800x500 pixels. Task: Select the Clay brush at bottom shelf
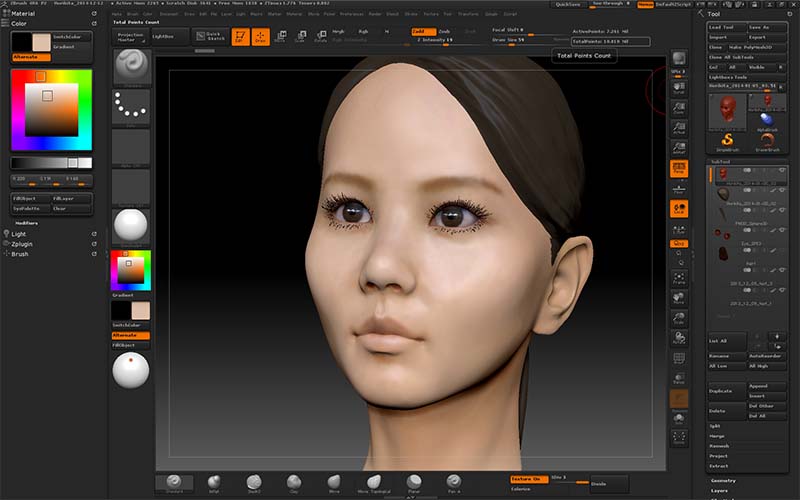click(294, 483)
